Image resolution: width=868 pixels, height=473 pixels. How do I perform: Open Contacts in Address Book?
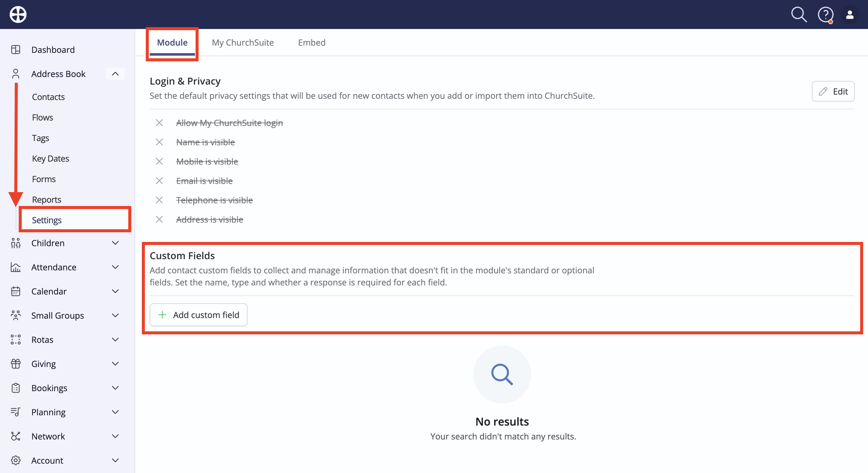[x=48, y=97]
